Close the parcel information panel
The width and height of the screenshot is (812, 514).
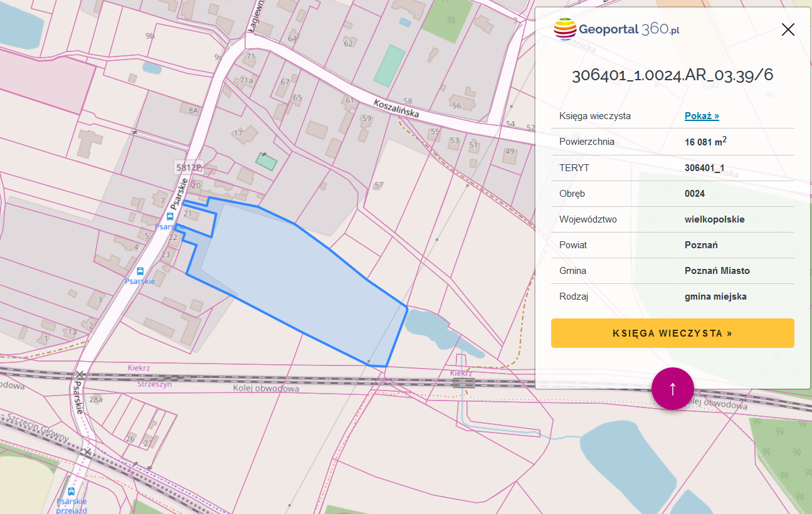[x=788, y=29]
